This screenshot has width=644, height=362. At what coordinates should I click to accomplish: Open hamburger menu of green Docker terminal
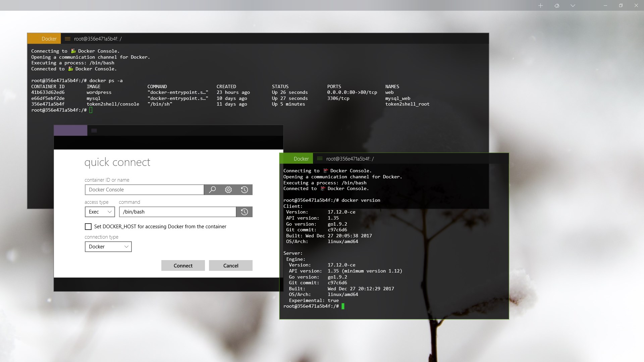[320, 159]
